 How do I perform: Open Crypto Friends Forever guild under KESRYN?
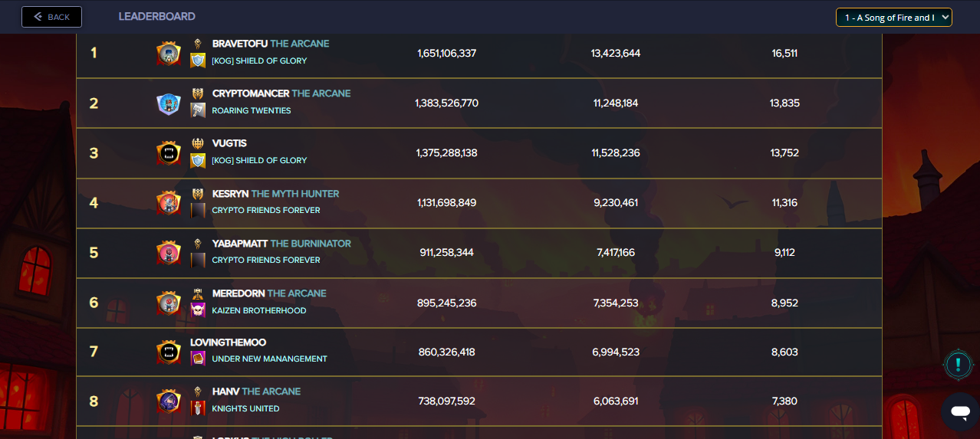tap(266, 210)
